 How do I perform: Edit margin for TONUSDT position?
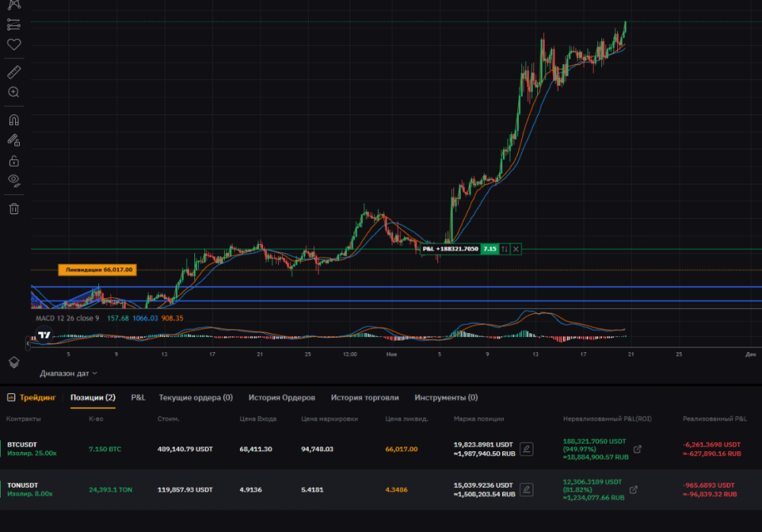tap(527, 489)
